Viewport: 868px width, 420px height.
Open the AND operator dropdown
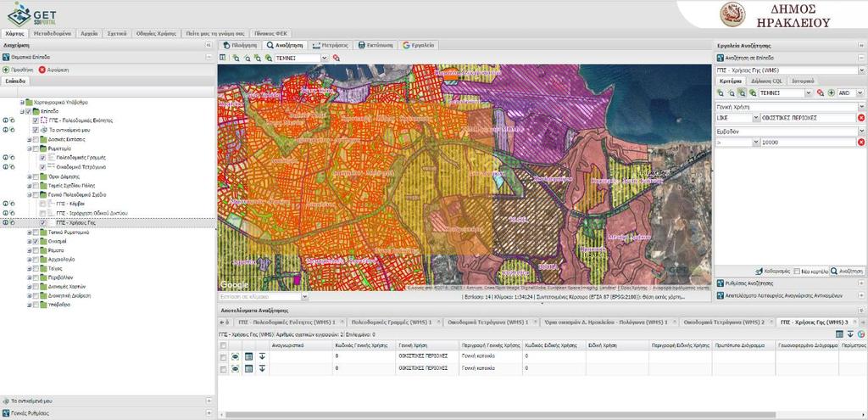pos(860,93)
